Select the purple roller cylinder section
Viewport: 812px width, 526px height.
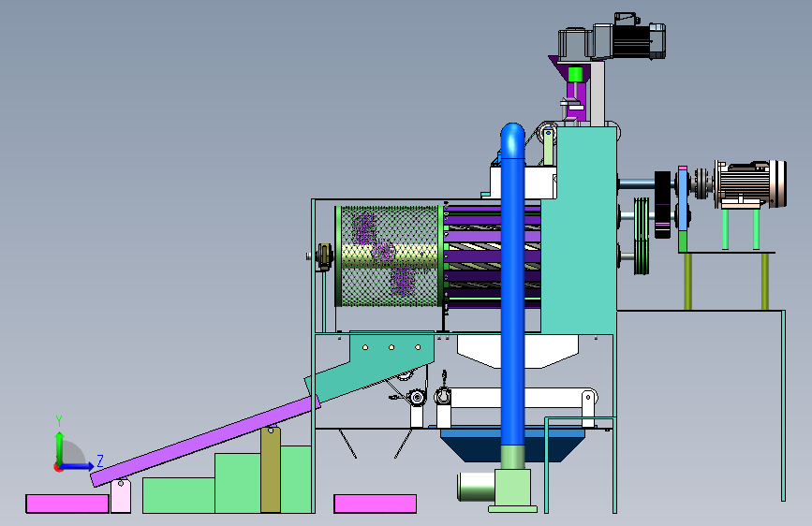point(493,256)
